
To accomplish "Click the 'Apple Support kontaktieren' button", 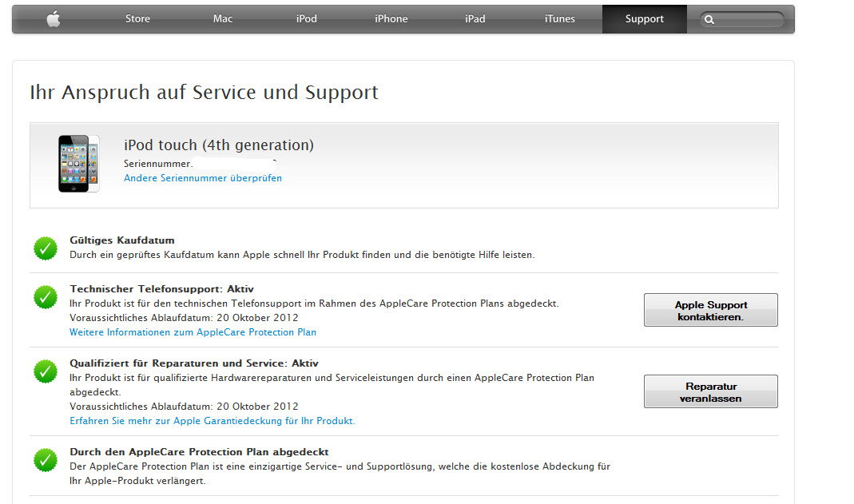I will (x=711, y=310).
